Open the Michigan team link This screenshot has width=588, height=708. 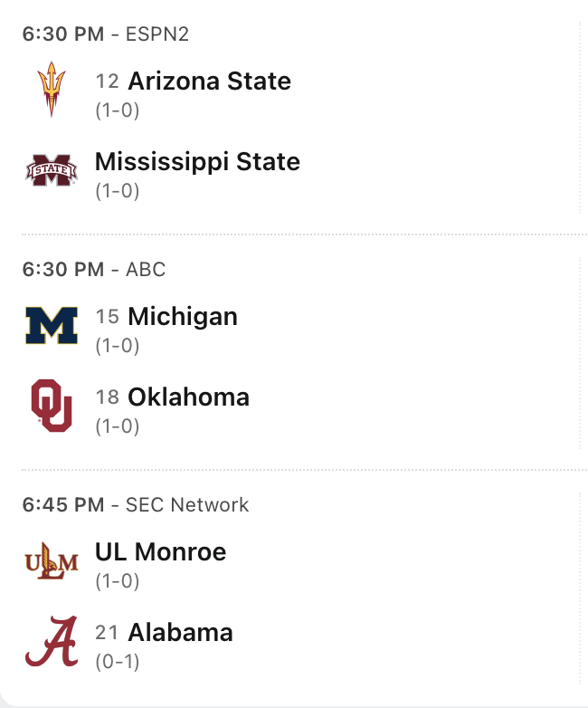183,317
